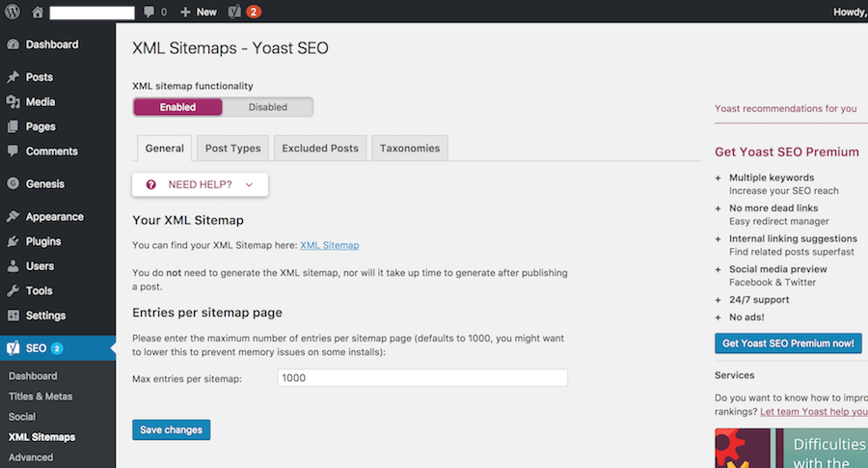Open Titles & Metas submenu item
The width and height of the screenshot is (868, 468).
coord(41,397)
